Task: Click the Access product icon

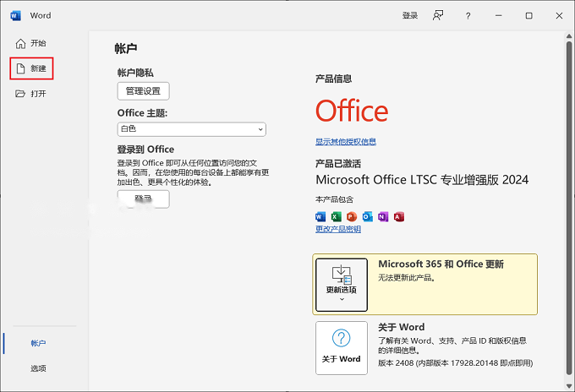Action: point(399,216)
